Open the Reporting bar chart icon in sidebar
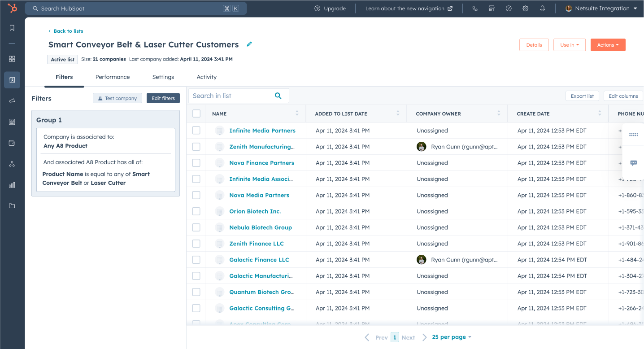The image size is (644, 349). (x=12, y=185)
